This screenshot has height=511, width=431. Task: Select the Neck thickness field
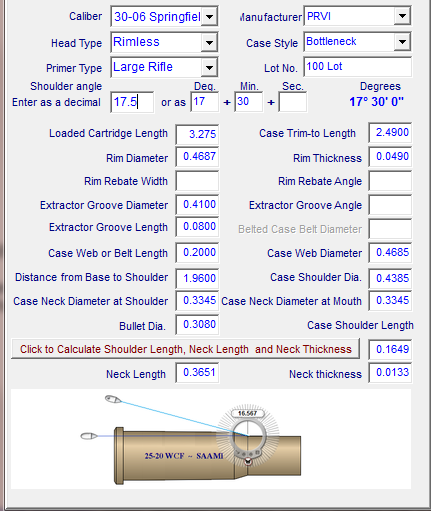(x=390, y=373)
